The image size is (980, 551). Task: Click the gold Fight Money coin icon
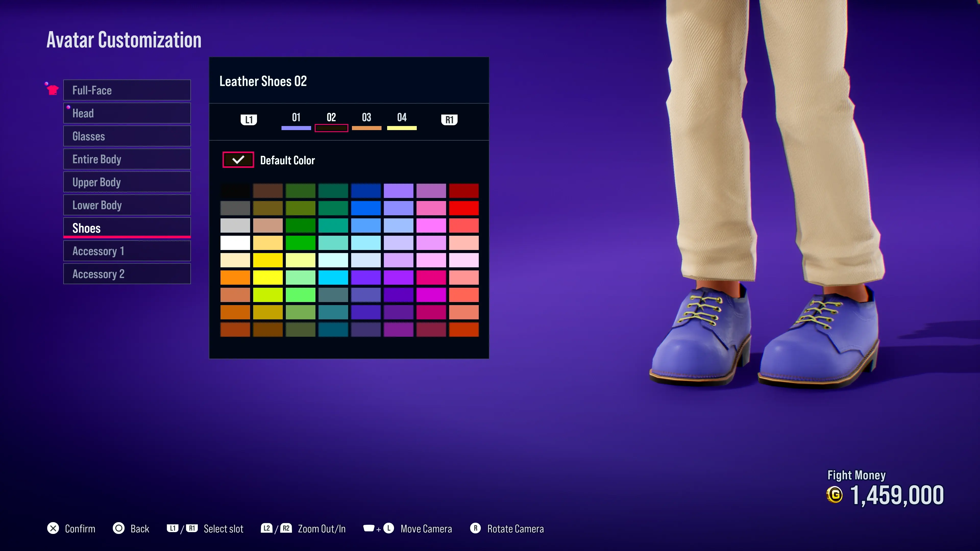[x=835, y=495]
